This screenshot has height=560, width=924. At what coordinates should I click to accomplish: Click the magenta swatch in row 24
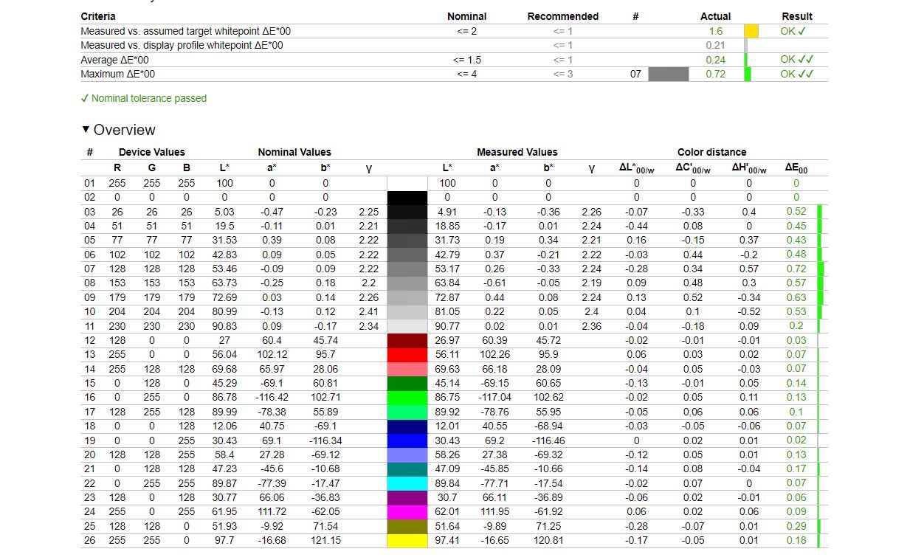point(407,512)
